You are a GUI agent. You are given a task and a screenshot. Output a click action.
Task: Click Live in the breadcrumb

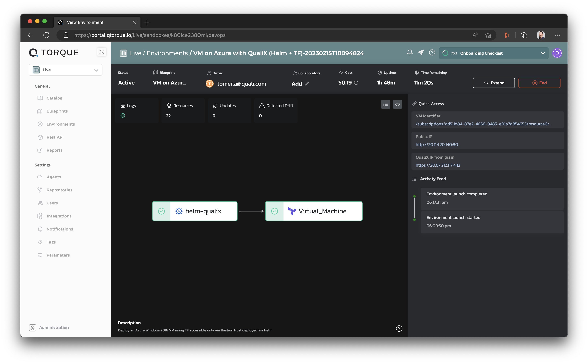[x=136, y=53]
